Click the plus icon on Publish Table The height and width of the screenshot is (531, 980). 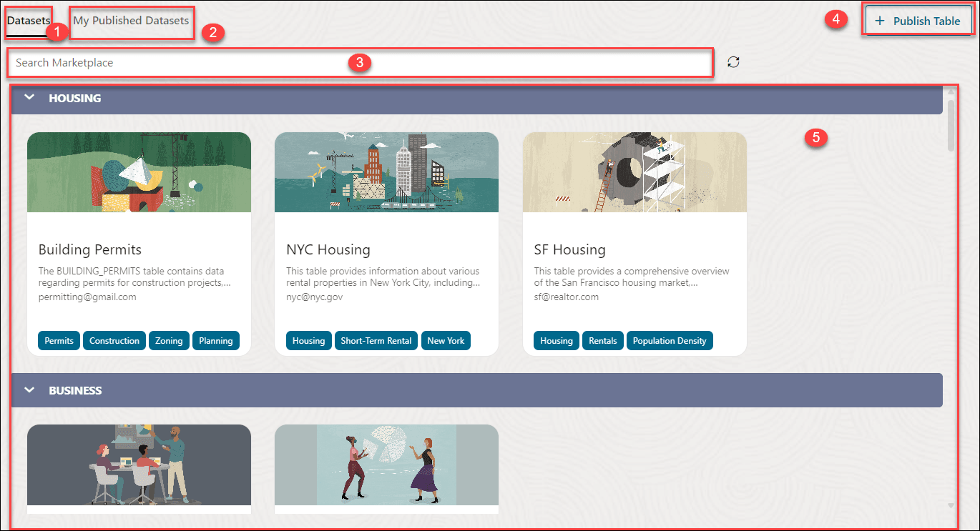point(881,20)
